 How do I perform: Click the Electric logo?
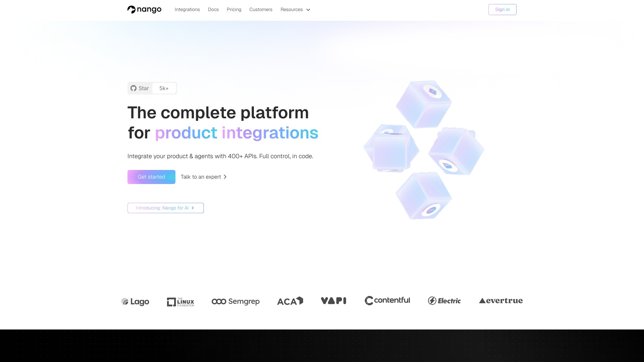click(x=444, y=301)
